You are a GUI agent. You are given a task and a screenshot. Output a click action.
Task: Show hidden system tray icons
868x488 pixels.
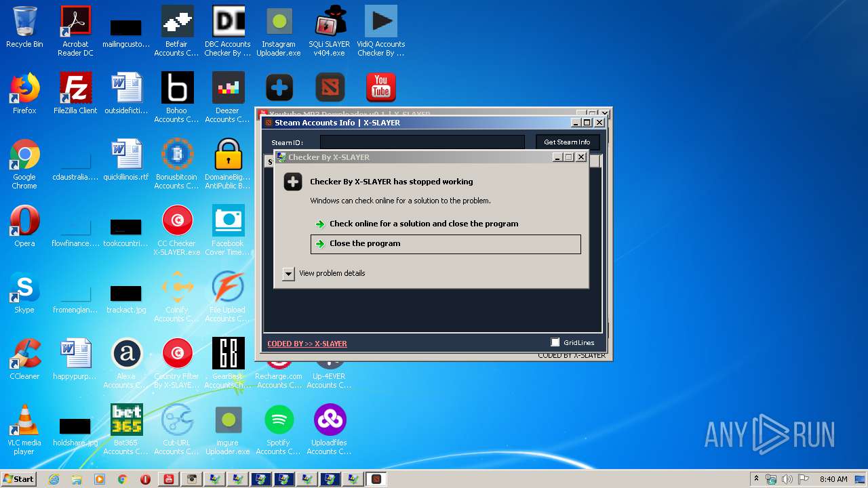point(756,479)
